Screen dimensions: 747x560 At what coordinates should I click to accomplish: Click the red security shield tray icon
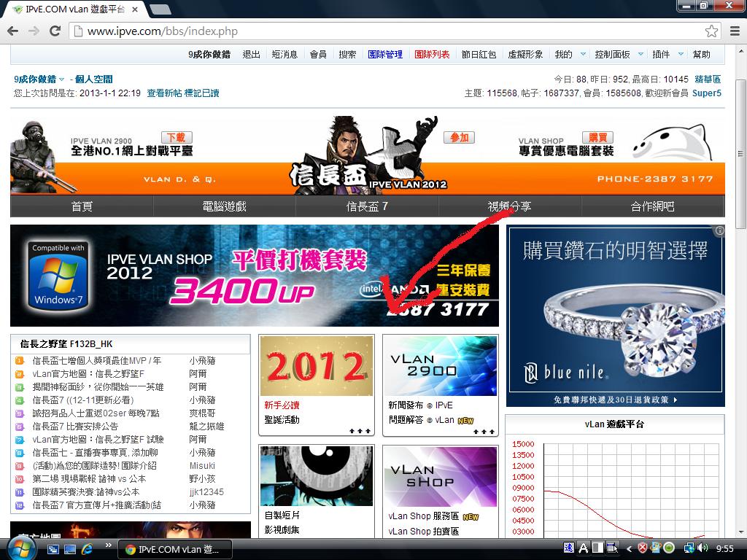tap(643, 548)
